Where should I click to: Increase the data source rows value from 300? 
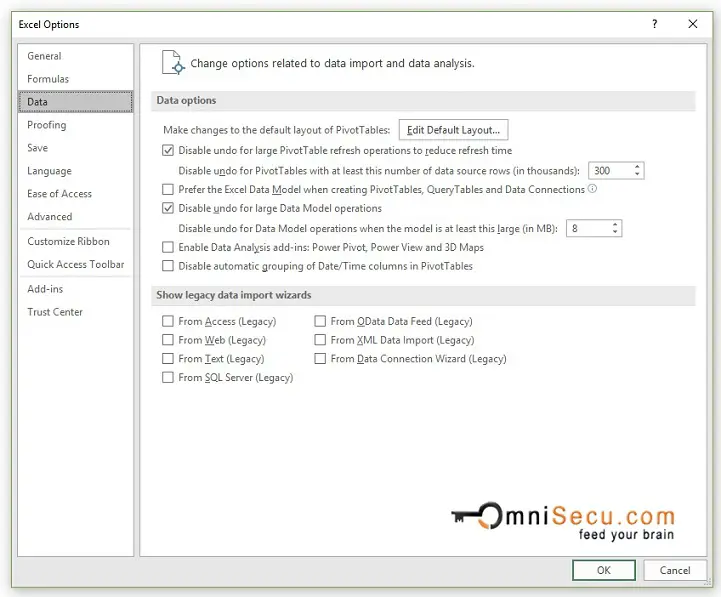point(637,166)
